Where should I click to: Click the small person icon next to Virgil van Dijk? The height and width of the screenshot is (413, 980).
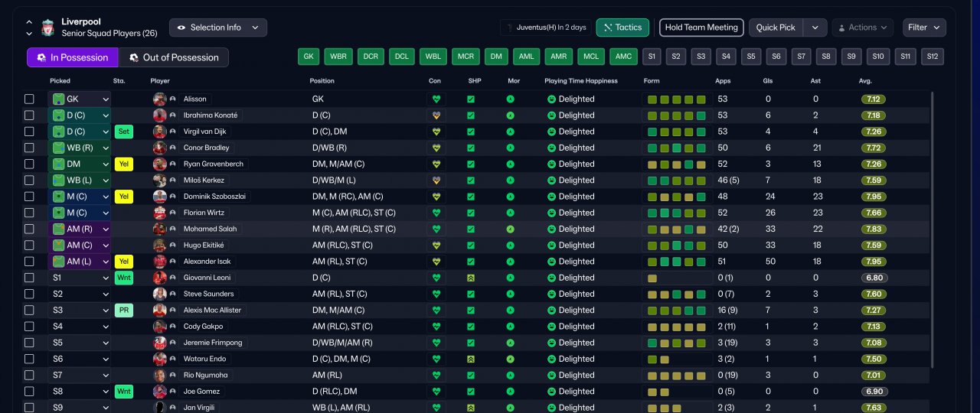click(173, 132)
